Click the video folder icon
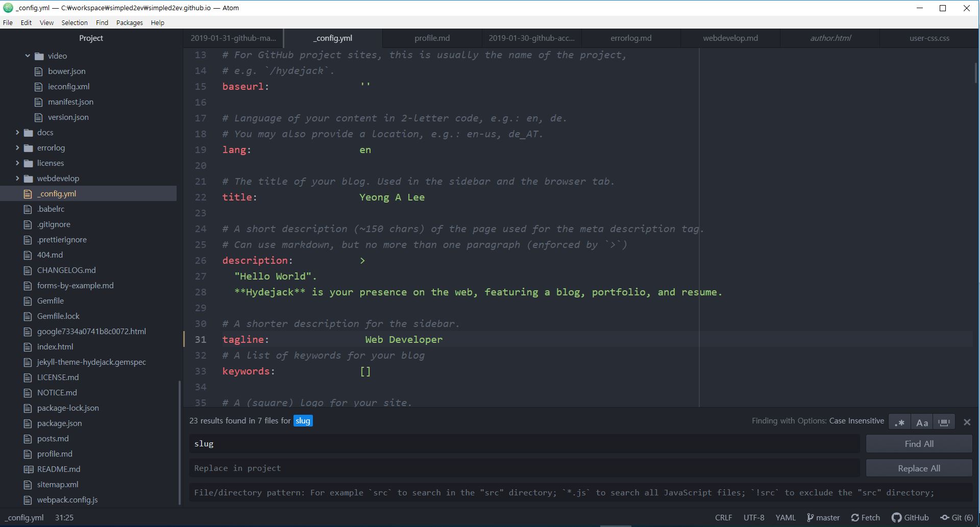This screenshot has height=527, width=980. 39,56
